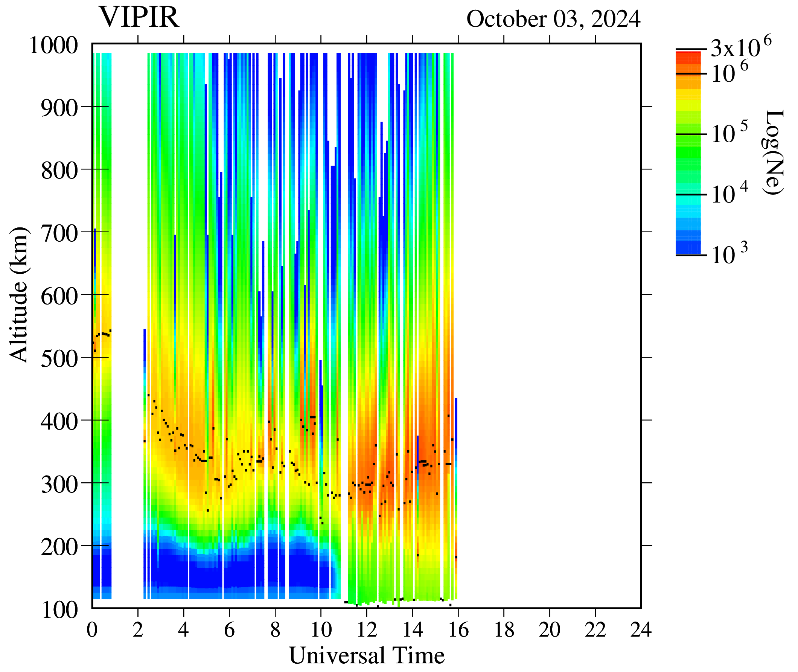The image size is (798, 672).
Task: Click the 10^4 colorbar tick label
Action: click(x=729, y=194)
